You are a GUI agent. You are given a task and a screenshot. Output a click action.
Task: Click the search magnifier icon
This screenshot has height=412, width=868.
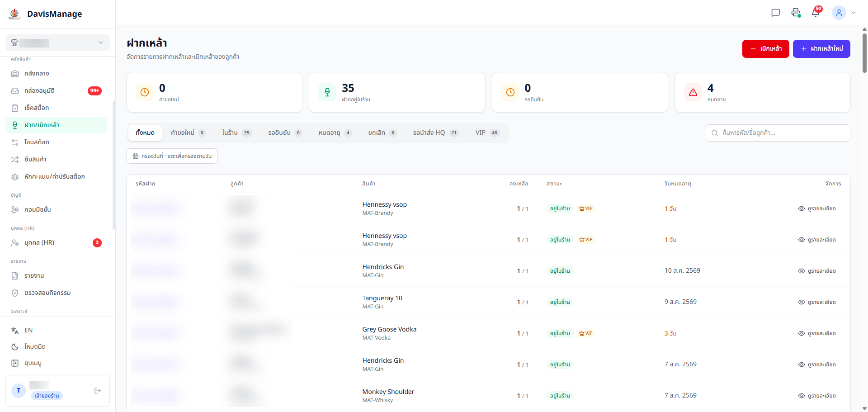[715, 133]
